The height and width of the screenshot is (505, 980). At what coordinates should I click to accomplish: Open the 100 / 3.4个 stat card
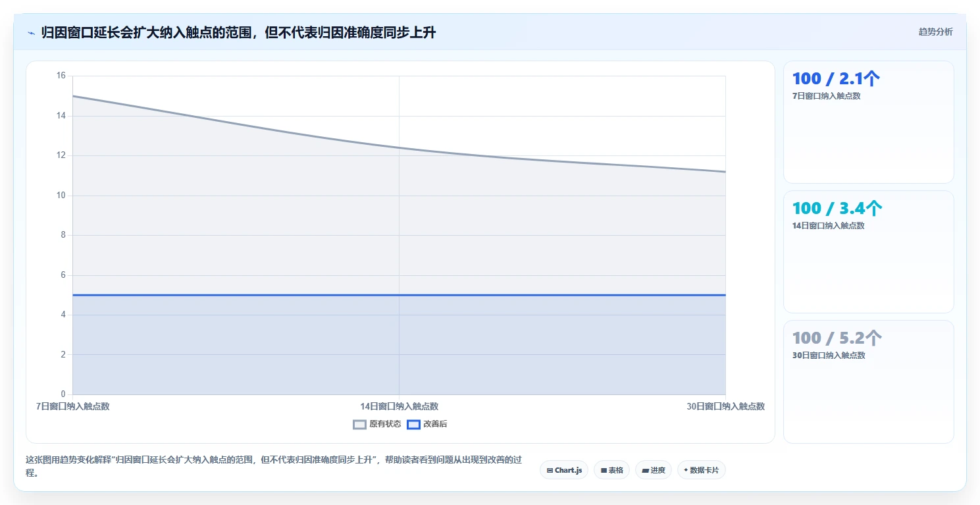click(868, 252)
